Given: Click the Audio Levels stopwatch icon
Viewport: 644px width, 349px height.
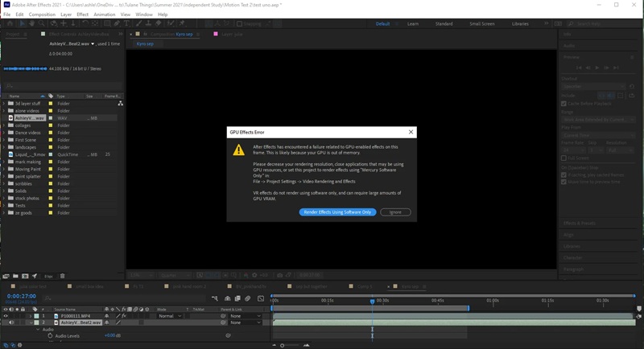Looking at the screenshot, I should tap(50, 336).
